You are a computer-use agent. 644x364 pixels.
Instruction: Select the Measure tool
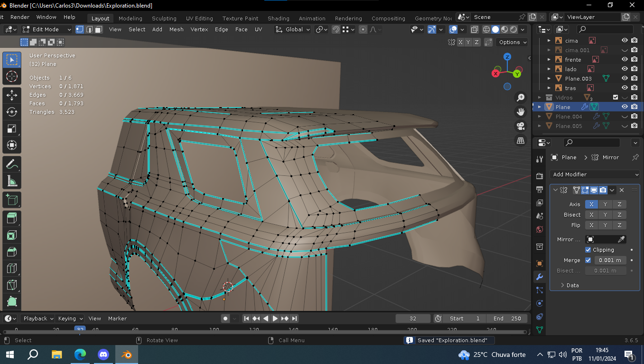click(x=12, y=181)
